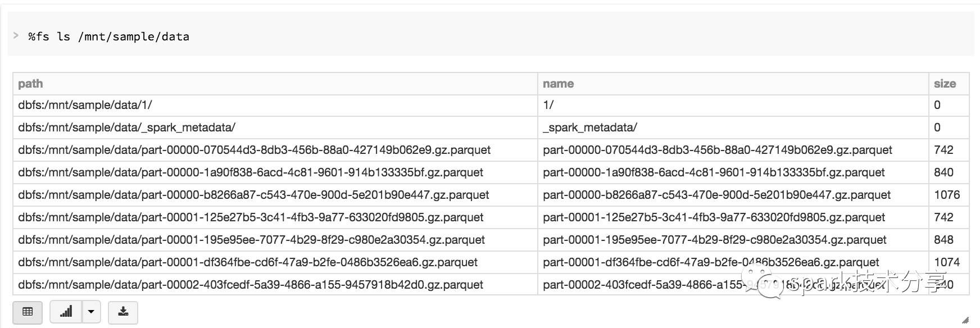The image size is (980, 328).
Task: Sort by the path column header
Action: (30, 84)
